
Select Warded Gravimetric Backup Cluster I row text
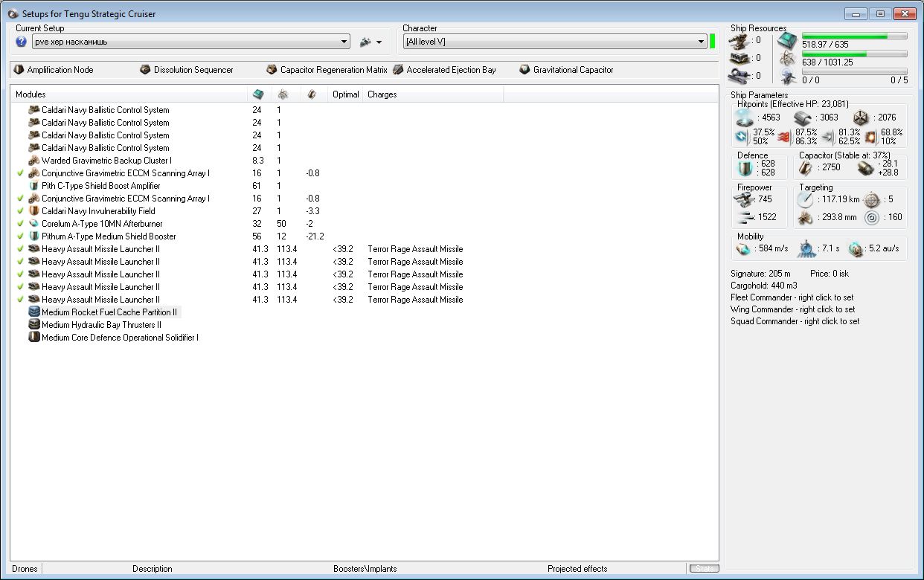[106, 161]
